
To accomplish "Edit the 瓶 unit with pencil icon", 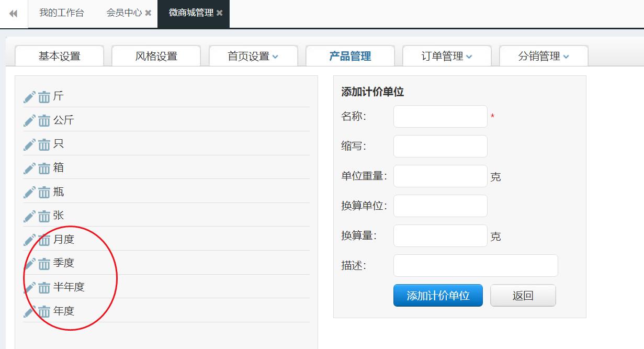I will [x=29, y=193].
